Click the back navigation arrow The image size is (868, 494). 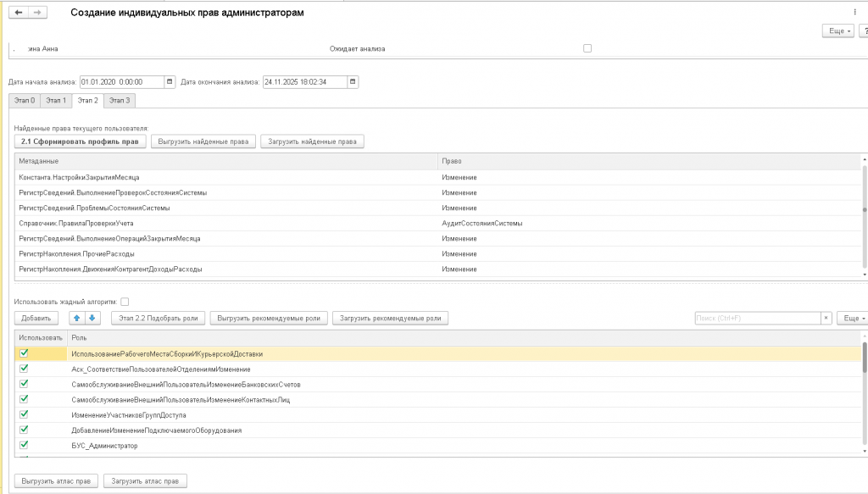pos(19,14)
